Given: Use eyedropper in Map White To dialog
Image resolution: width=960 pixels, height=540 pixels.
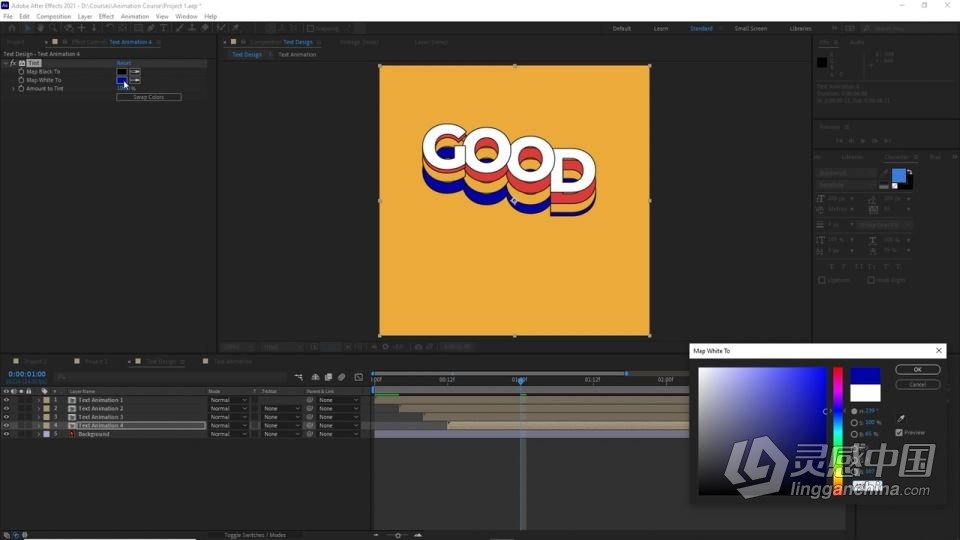Looking at the screenshot, I should click(901, 419).
